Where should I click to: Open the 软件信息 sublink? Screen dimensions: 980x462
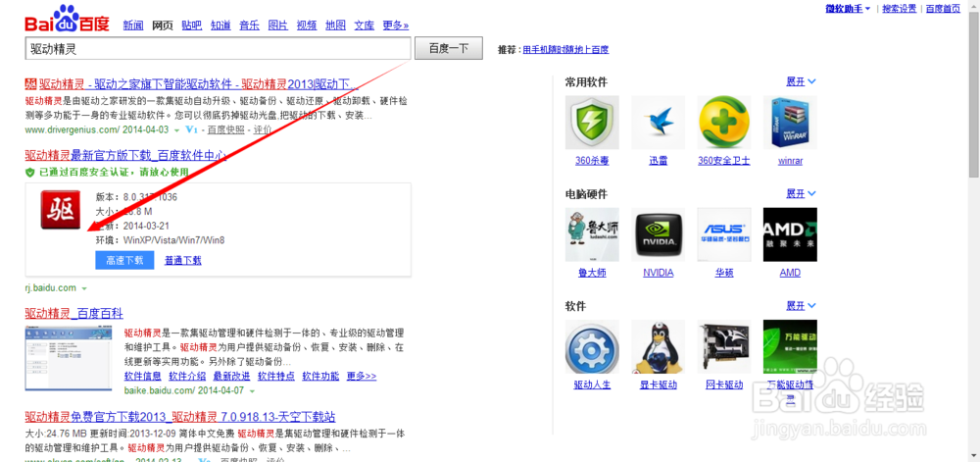(x=142, y=377)
